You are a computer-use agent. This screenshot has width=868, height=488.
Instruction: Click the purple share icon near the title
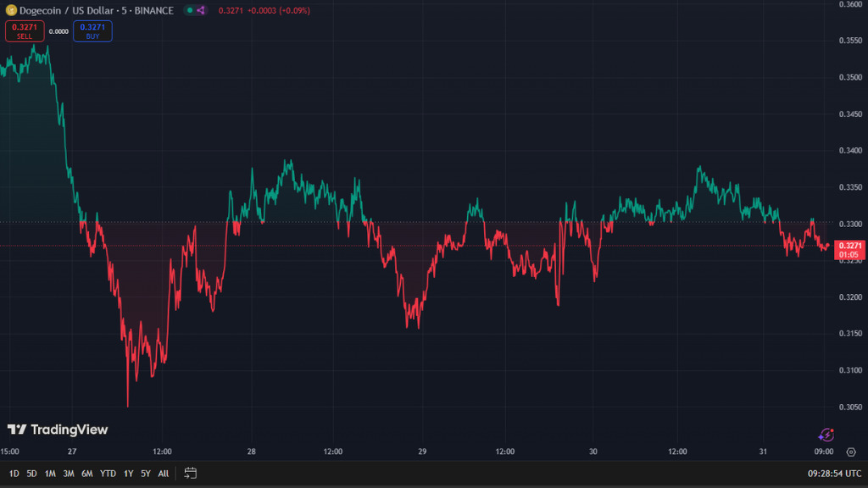[x=201, y=10]
